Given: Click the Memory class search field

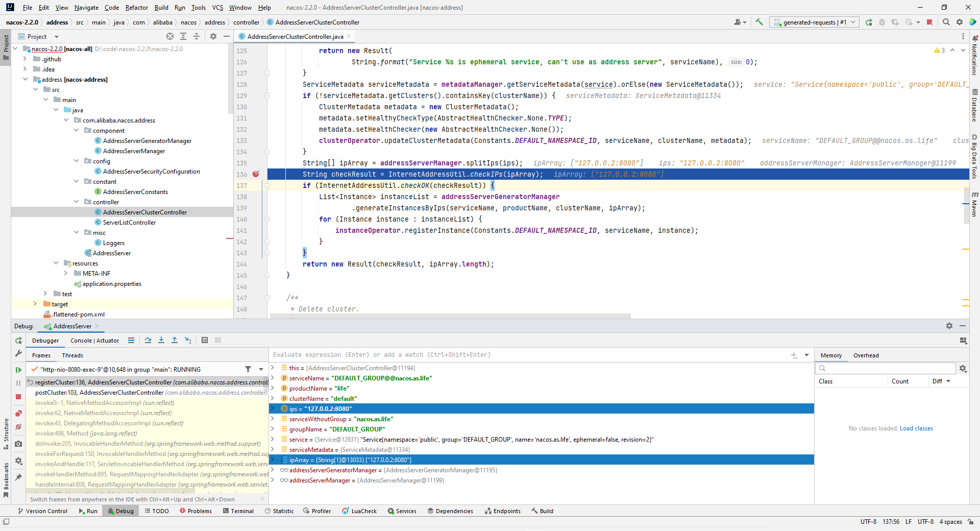Looking at the screenshot, I should pyautogui.click(x=886, y=368).
